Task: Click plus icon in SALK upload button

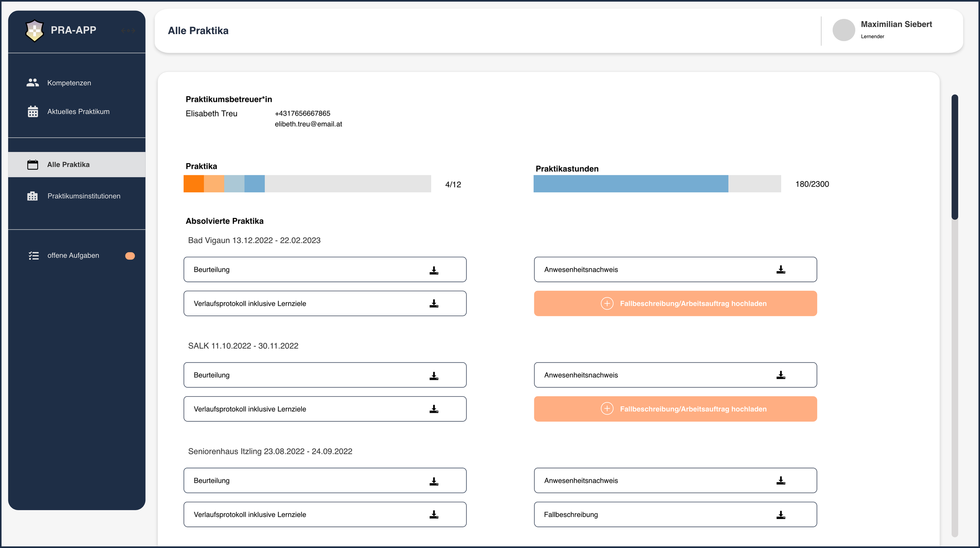Action: (607, 409)
